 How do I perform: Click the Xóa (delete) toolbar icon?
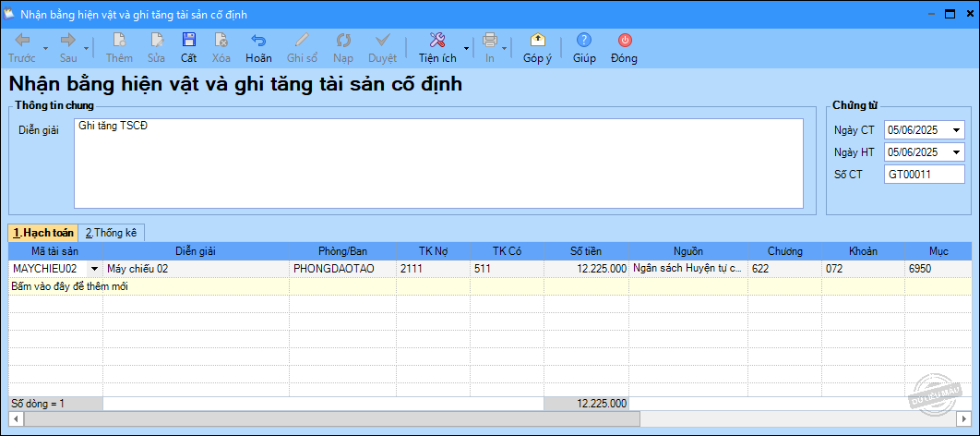pyautogui.click(x=221, y=41)
